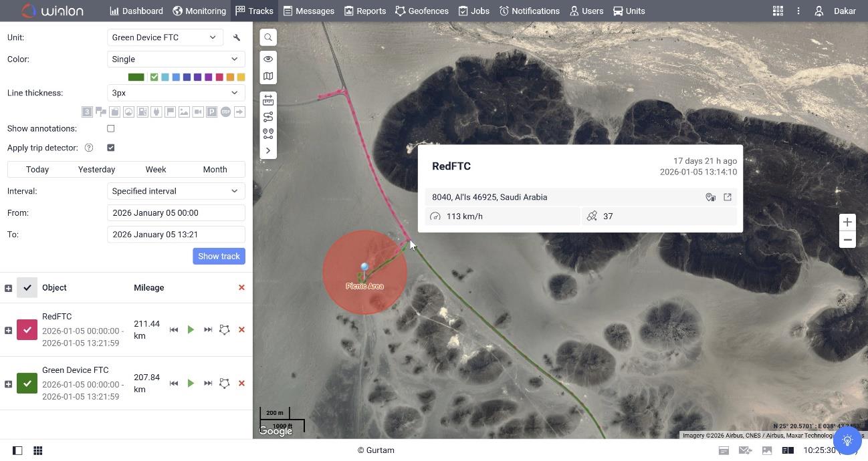Screen dimensions: 868x461
Task: Click the Show track button
Action: [x=219, y=257]
